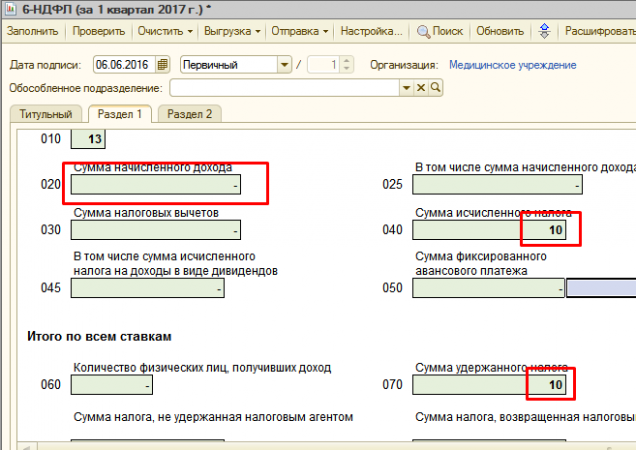The width and height of the screenshot is (636, 450).
Task: Expand the Первичный report type dropdown
Action: (283, 65)
